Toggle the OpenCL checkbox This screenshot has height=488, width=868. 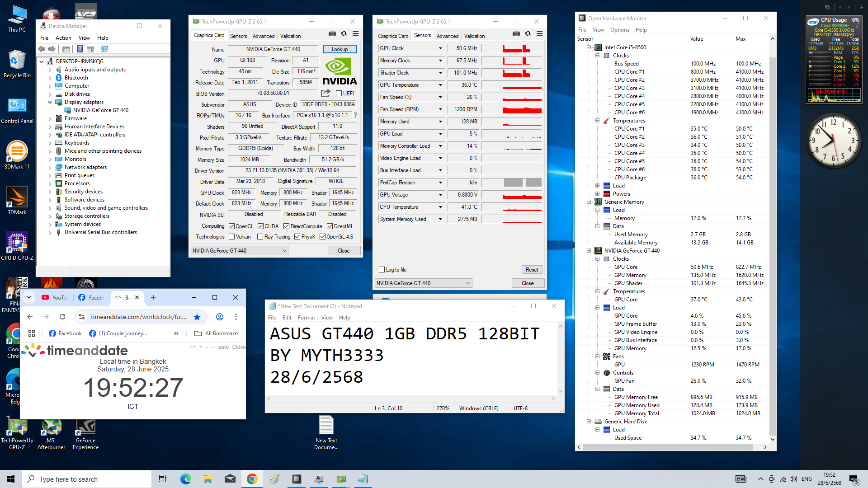coord(231,226)
